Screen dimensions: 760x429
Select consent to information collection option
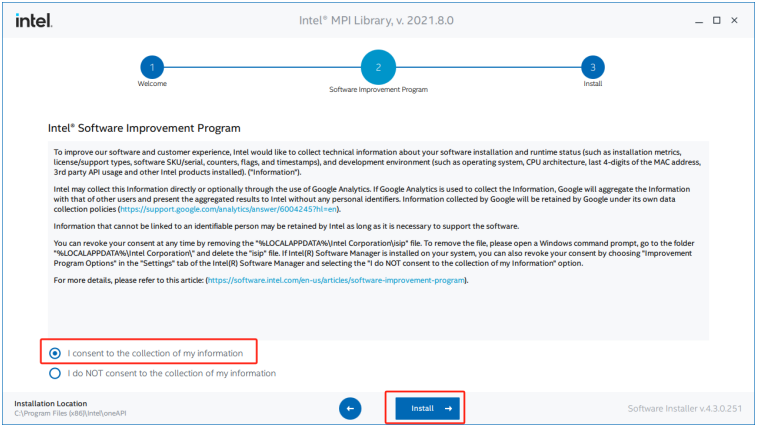[x=55, y=353]
